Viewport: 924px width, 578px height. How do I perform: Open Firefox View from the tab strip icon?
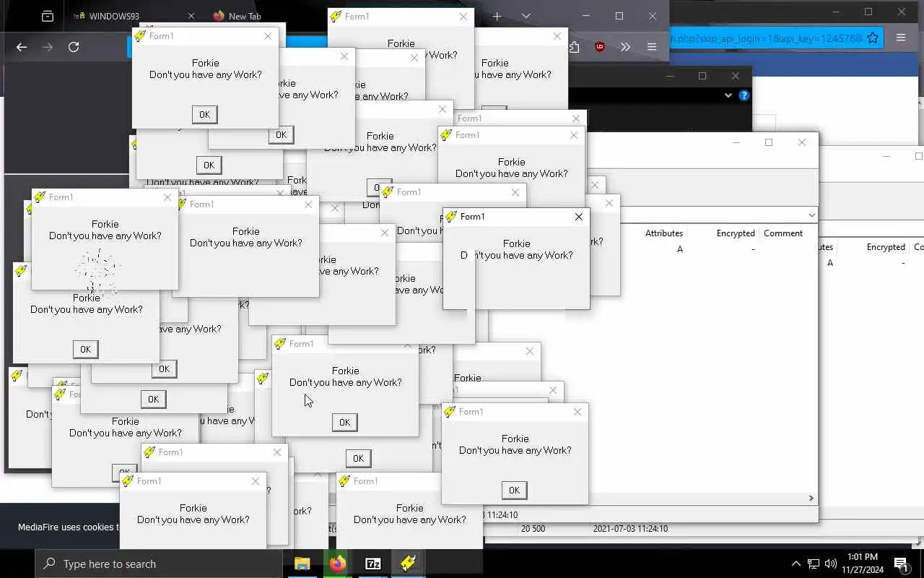click(x=48, y=16)
